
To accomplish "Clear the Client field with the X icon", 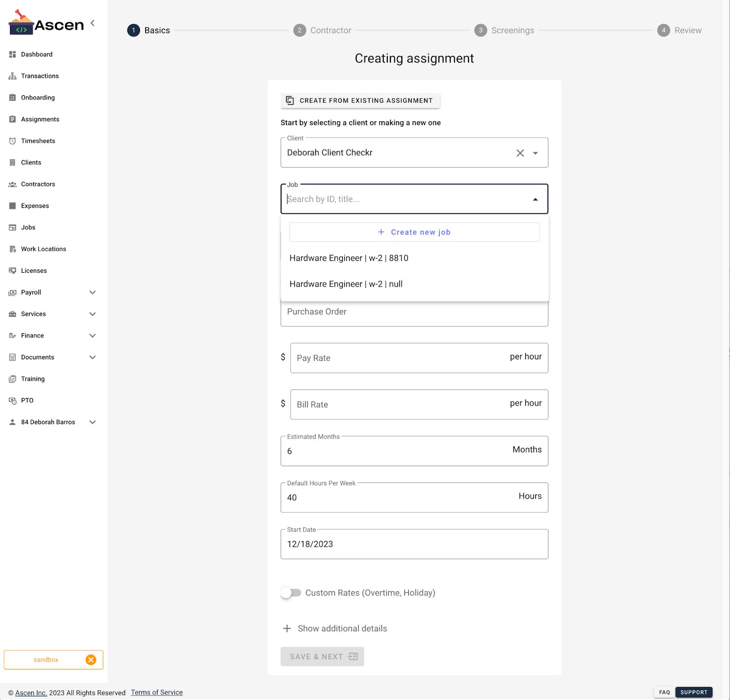I will click(x=520, y=153).
